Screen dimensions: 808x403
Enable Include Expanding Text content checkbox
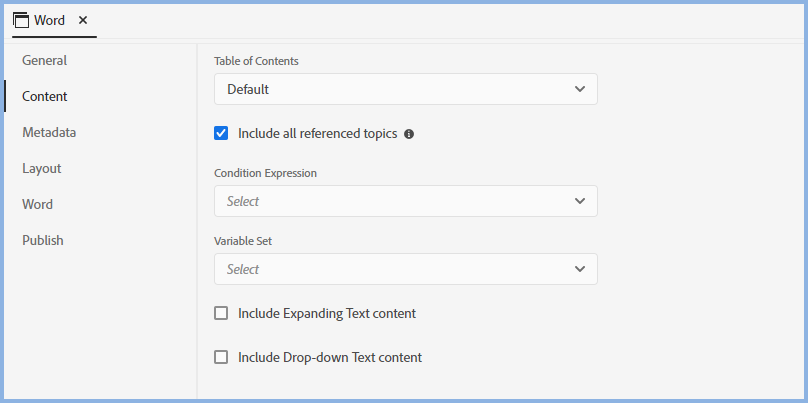coord(221,313)
